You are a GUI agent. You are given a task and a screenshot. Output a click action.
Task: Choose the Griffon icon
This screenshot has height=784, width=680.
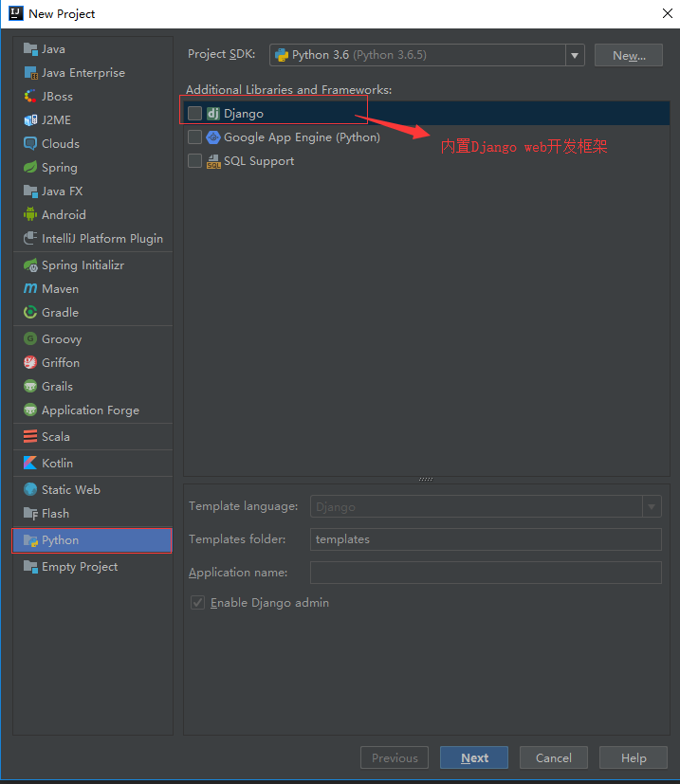pos(30,362)
